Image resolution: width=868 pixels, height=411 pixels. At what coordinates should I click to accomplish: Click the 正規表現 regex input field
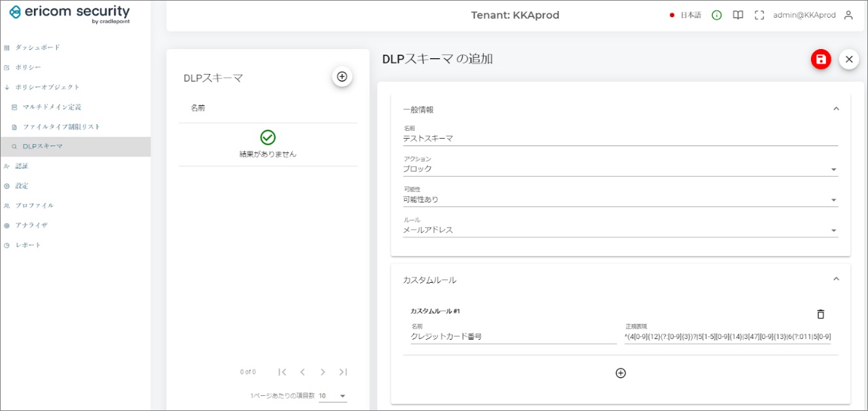(727, 336)
